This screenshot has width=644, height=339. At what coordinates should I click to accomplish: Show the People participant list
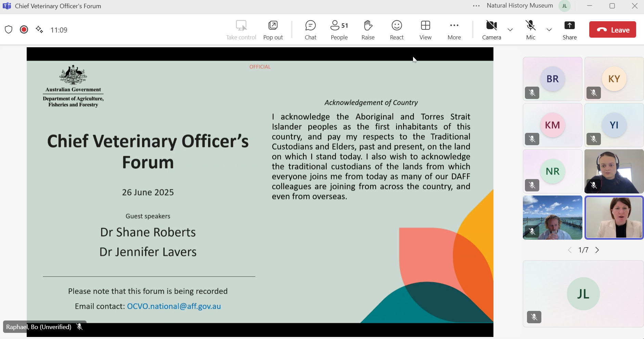339,30
